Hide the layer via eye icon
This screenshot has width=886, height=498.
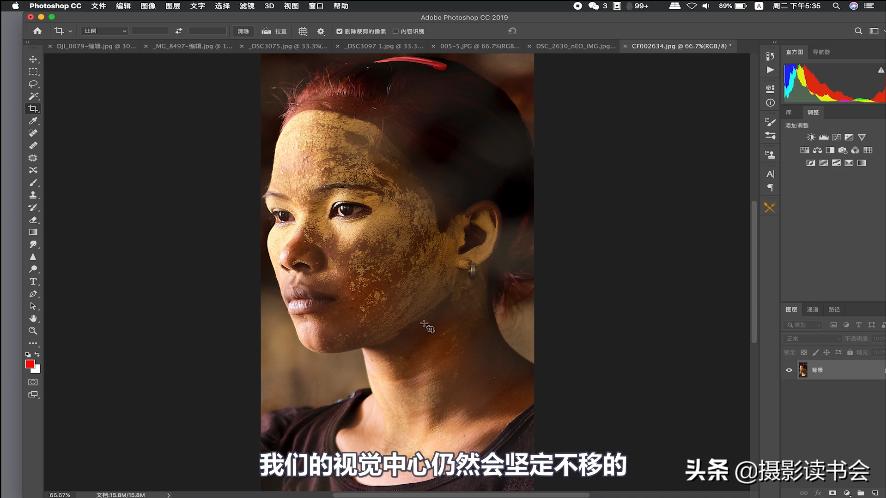[x=789, y=370]
